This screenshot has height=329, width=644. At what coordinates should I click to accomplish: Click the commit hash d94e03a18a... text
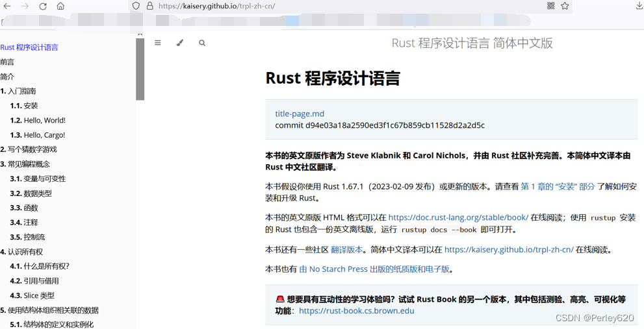(x=394, y=125)
